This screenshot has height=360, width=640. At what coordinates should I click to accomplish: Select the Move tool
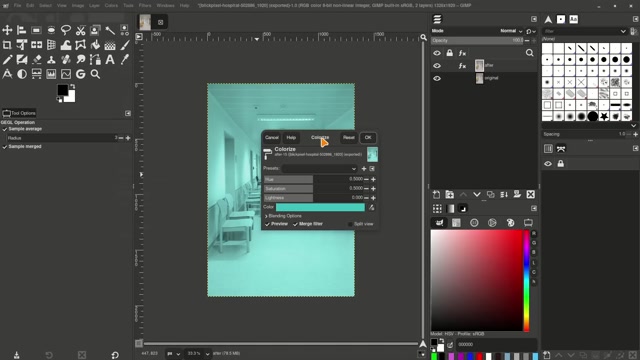tap(7, 30)
